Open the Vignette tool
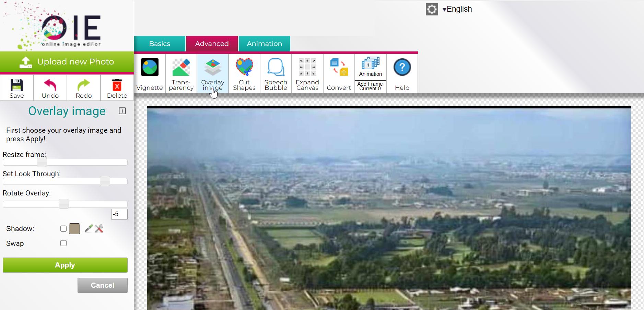 coord(150,74)
